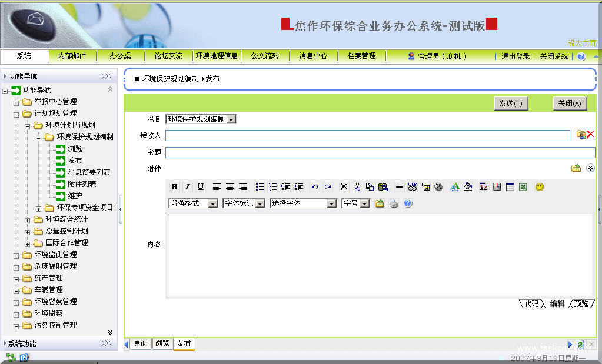Viewport: 602px width, 364px height.
Task: Open the 公文流转 menu
Action: [x=265, y=56]
